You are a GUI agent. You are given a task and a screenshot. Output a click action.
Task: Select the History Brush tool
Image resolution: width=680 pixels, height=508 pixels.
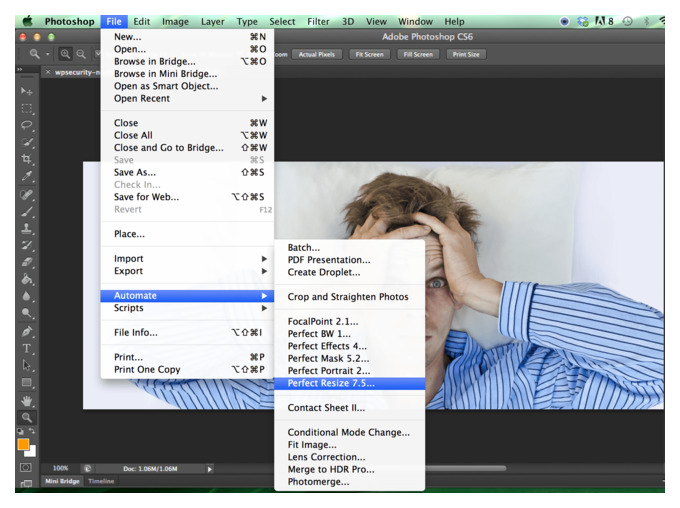tap(26, 245)
